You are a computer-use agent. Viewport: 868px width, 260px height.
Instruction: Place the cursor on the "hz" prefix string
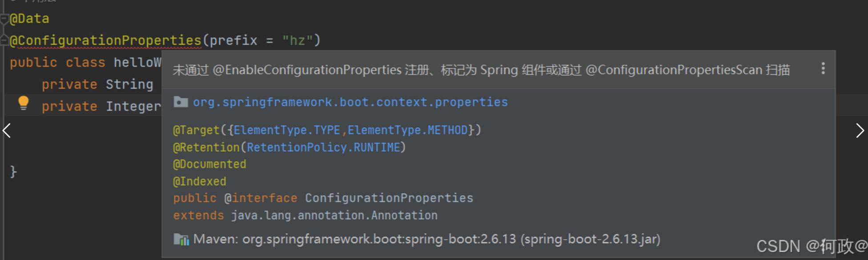297,41
